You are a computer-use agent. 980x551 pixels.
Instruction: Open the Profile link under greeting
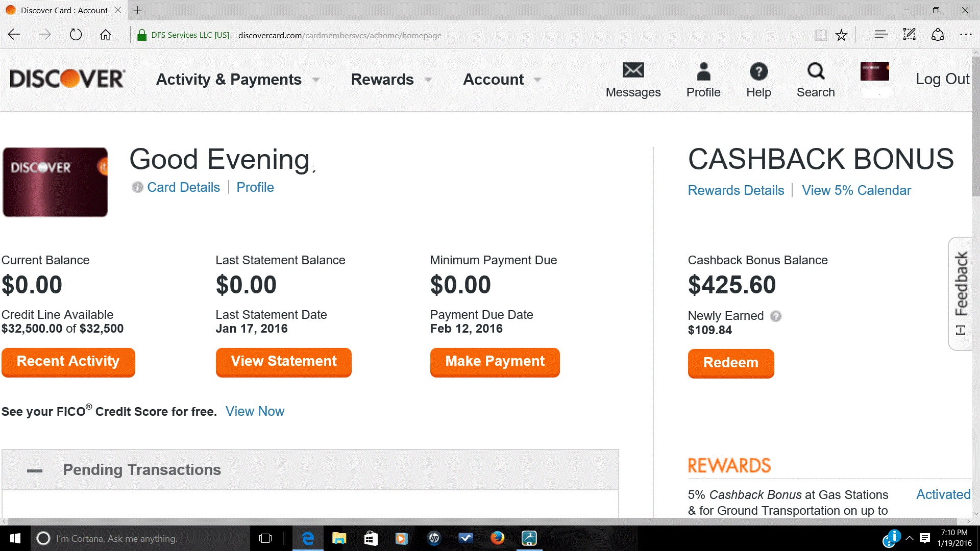pos(255,187)
